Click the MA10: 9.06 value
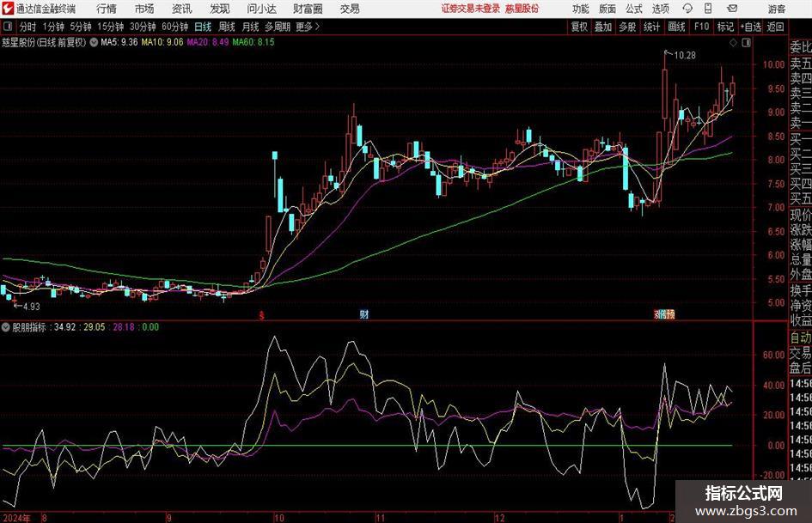 [x=162, y=42]
